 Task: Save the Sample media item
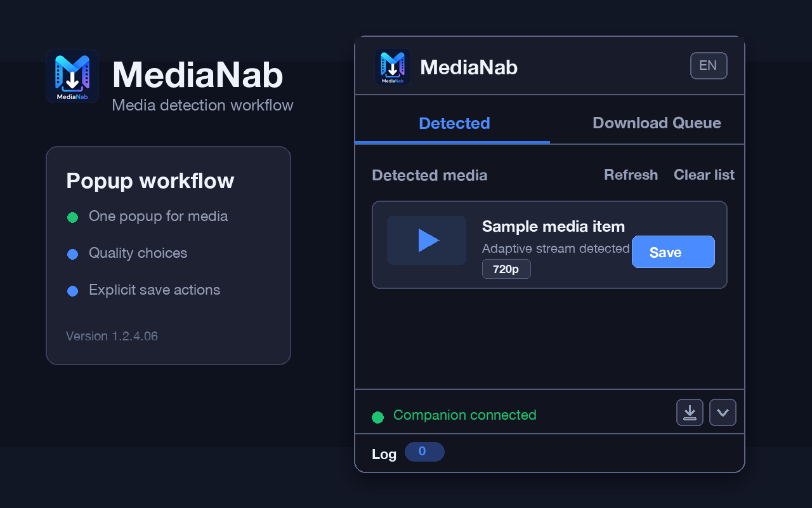673,252
